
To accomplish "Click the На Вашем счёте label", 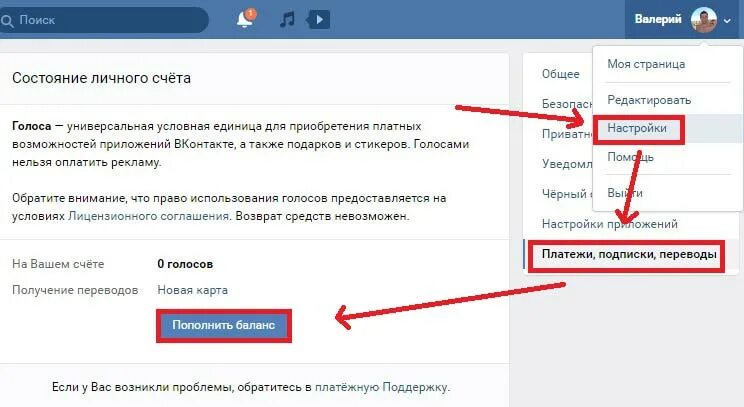I will [58, 264].
